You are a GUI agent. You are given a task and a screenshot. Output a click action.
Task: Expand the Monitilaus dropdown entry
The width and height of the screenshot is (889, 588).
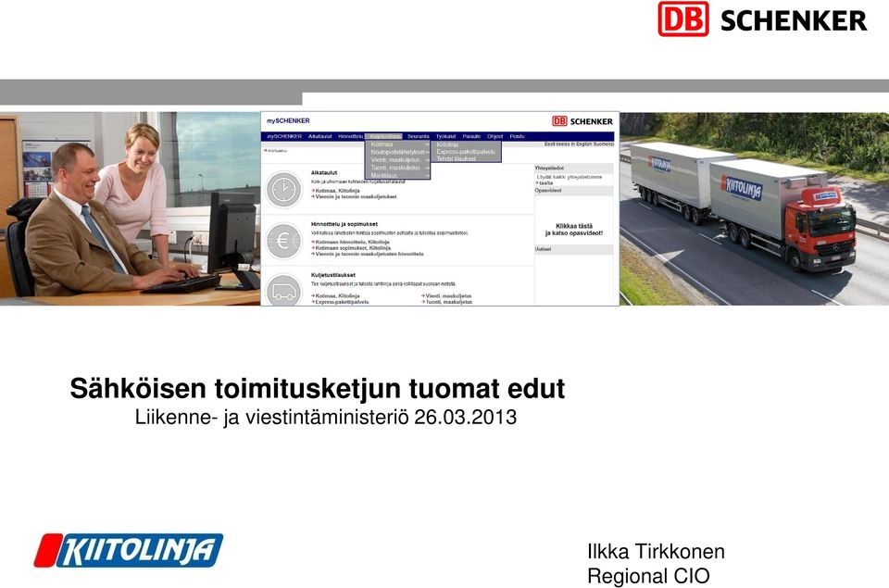pos(397,176)
